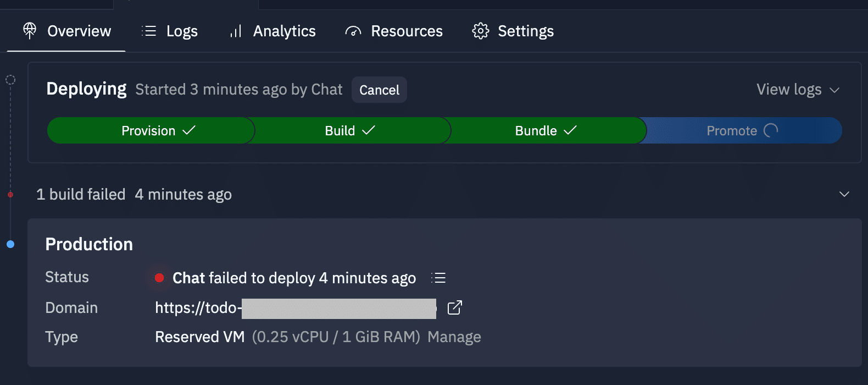The height and width of the screenshot is (385, 868).
Task: Cancel the current deployment
Action: pyautogui.click(x=379, y=90)
